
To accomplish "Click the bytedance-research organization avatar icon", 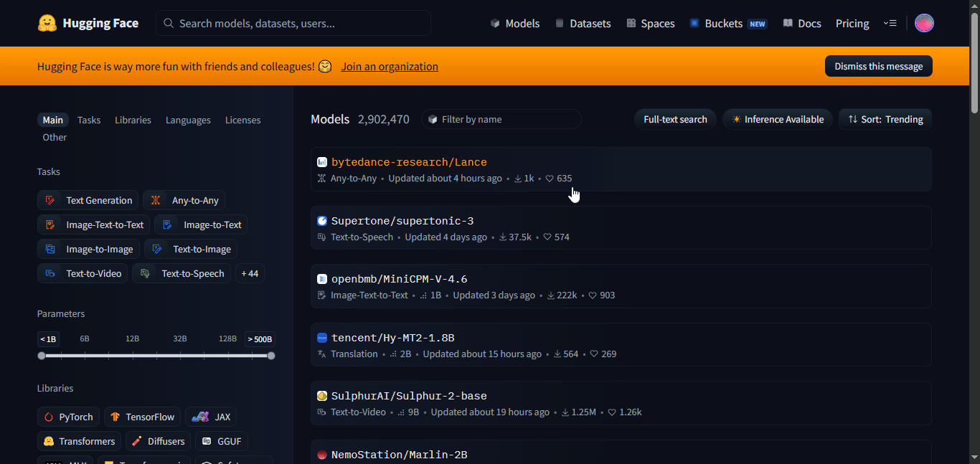I will tap(322, 162).
